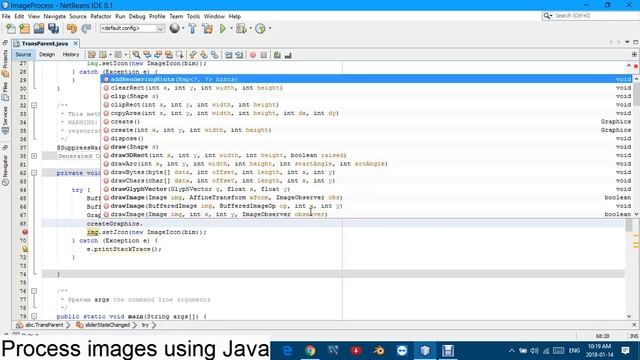Open the Debug menu
Image resolution: width=640 pixels, height=360 pixels.
(137, 16)
